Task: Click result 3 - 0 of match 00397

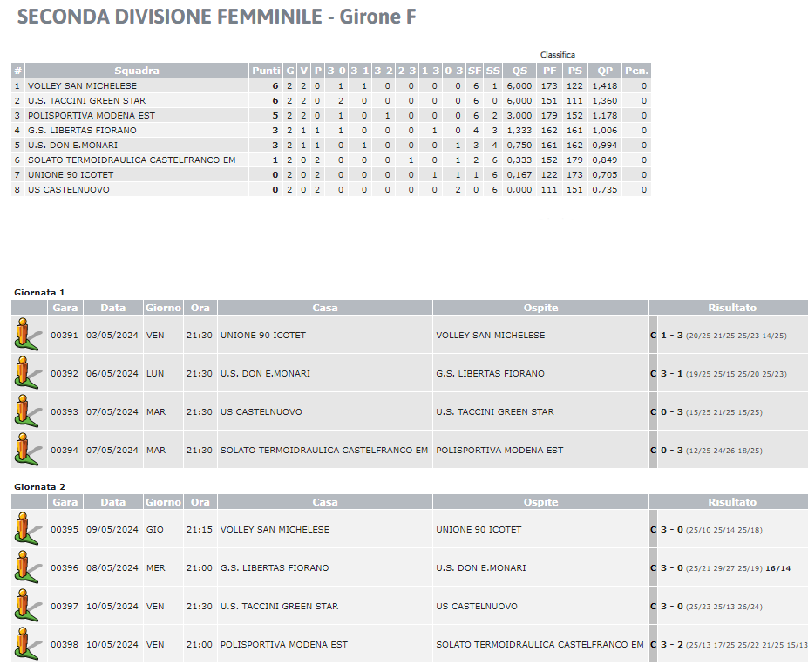Action: pos(672,606)
